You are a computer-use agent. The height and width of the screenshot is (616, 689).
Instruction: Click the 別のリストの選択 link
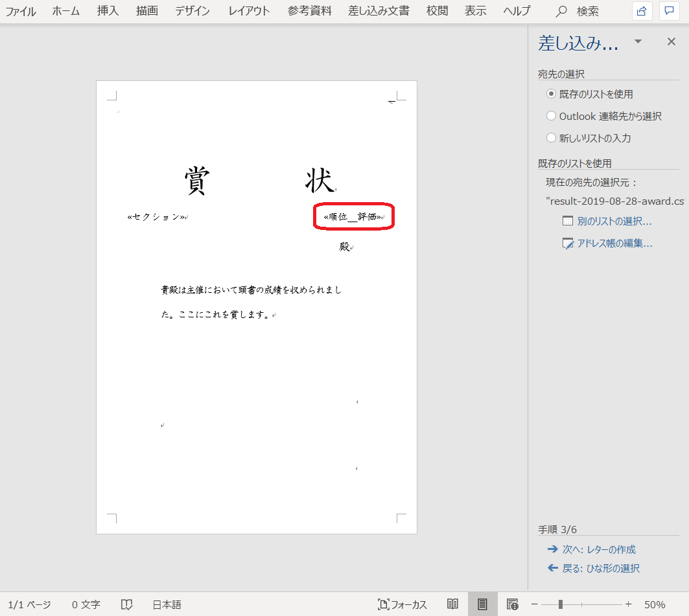(614, 221)
